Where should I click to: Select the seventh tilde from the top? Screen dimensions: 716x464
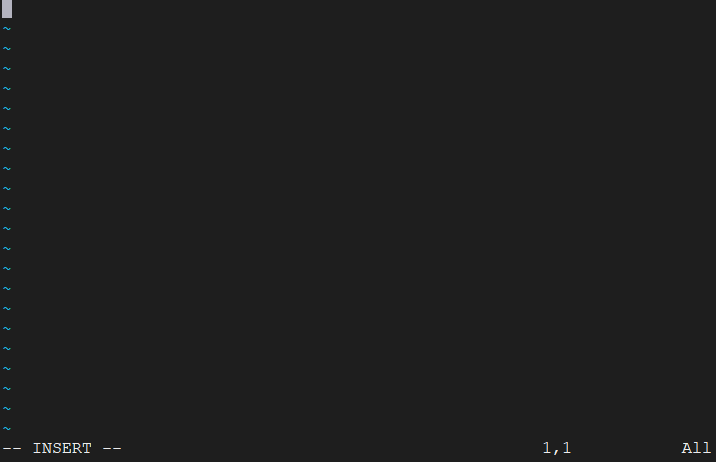coord(7,149)
